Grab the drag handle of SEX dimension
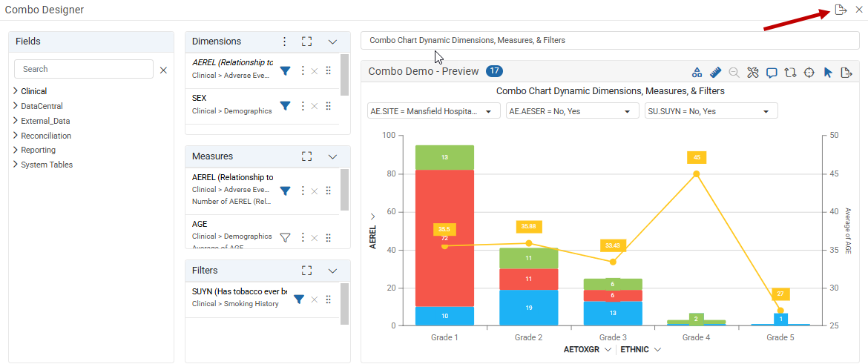This screenshot has height=364, width=868. (328, 106)
